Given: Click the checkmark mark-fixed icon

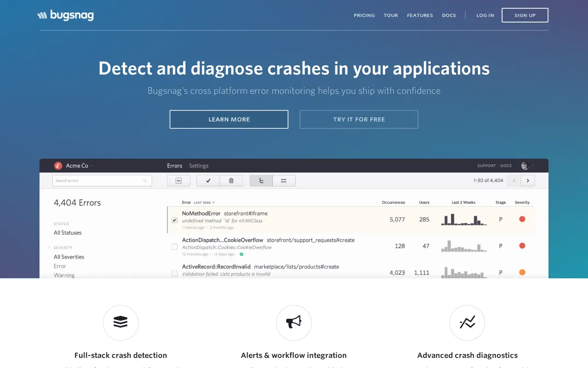Looking at the screenshot, I should click(x=209, y=181).
